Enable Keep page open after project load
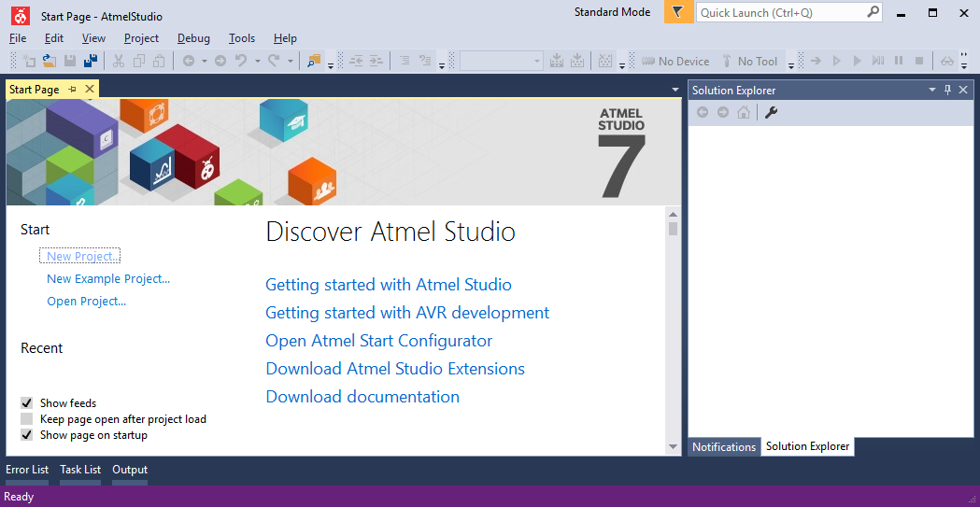This screenshot has width=980, height=507. click(x=27, y=419)
